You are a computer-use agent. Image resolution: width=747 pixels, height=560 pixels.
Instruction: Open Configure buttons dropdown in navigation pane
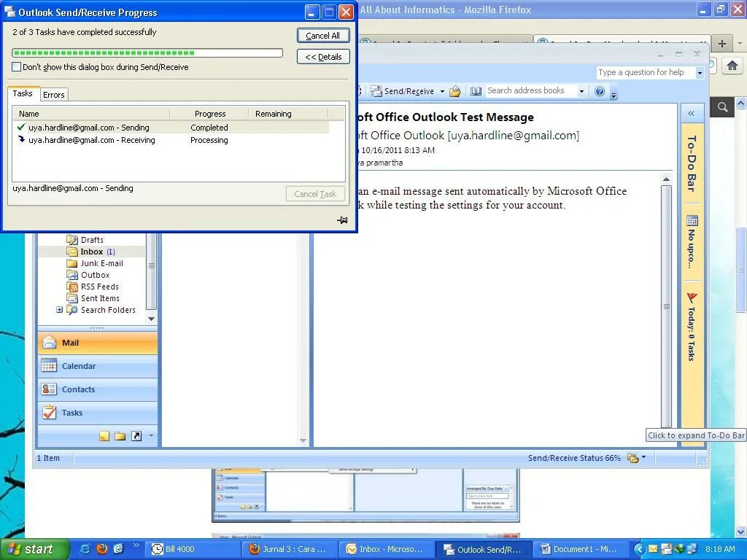coord(152,435)
